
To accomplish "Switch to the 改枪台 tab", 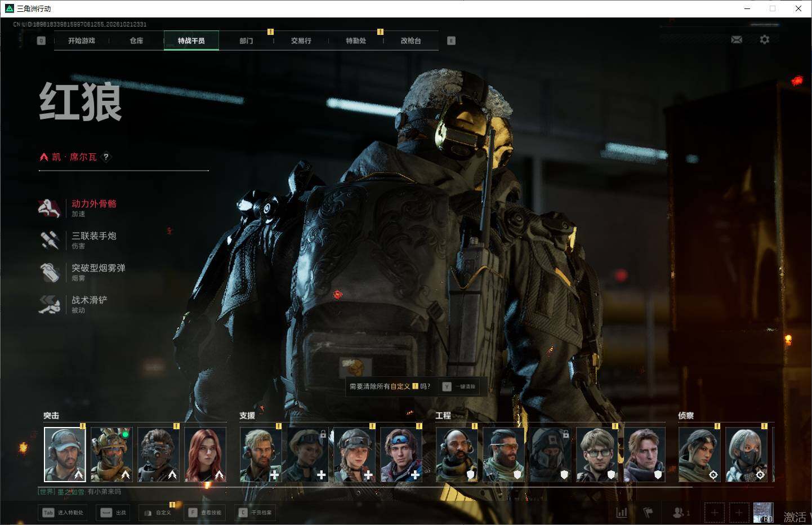I will pos(411,41).
